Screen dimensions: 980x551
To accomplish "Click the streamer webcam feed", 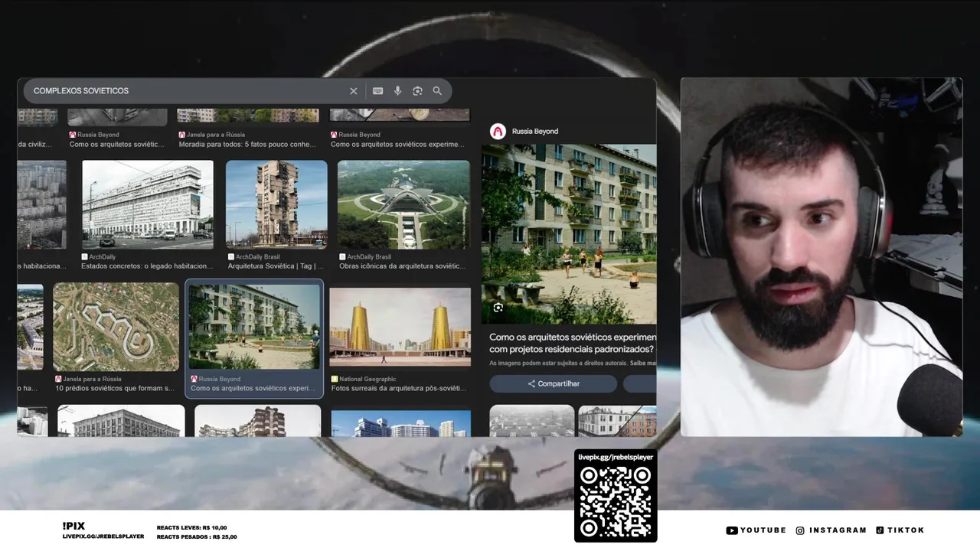I will pos(822,257).
